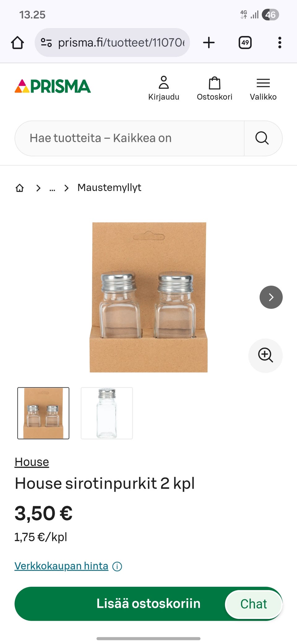This screenshot has width=297, height=644.
Task: Open a new browser tab
Action: tap(209, 42)
